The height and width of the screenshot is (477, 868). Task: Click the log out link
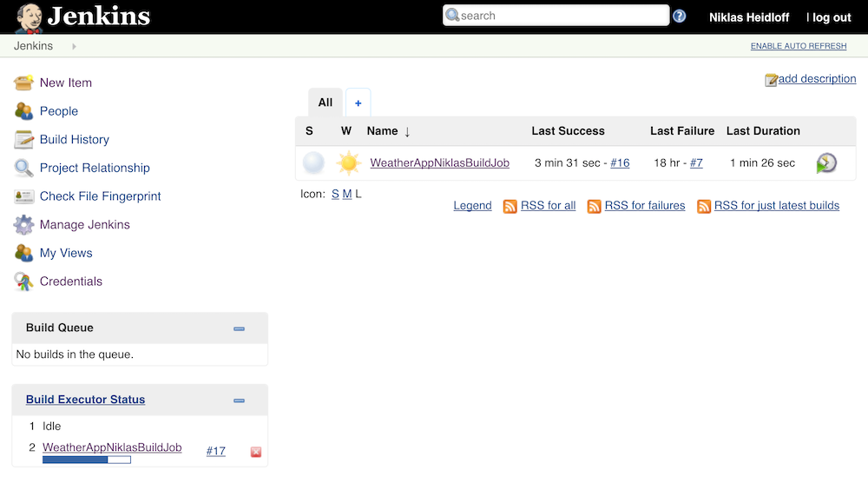pos(832,17)
